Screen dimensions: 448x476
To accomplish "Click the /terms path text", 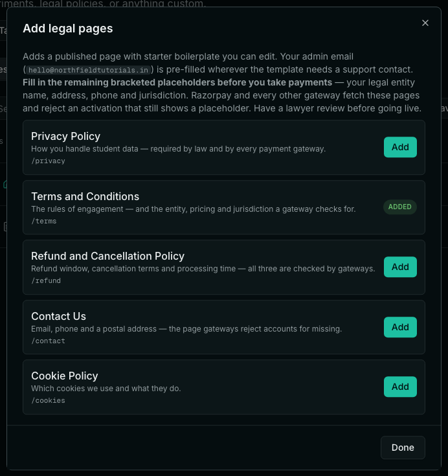I will (44, 221).
